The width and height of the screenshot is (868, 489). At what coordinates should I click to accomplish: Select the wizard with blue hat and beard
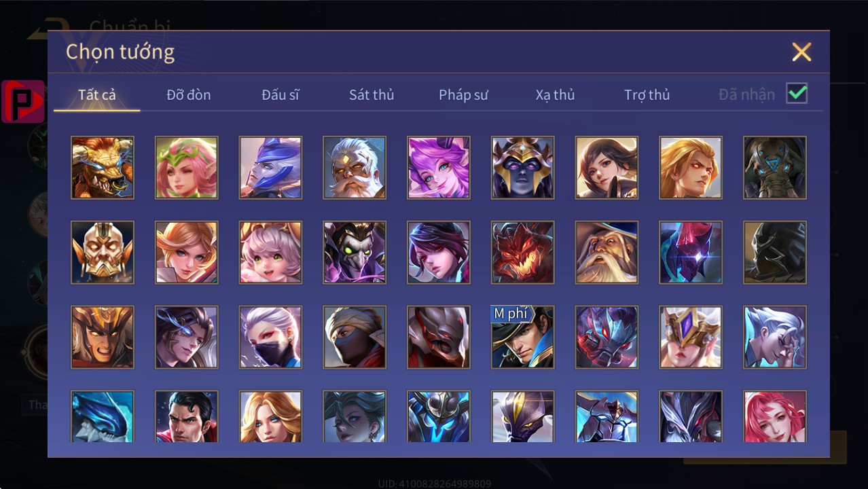607,253
